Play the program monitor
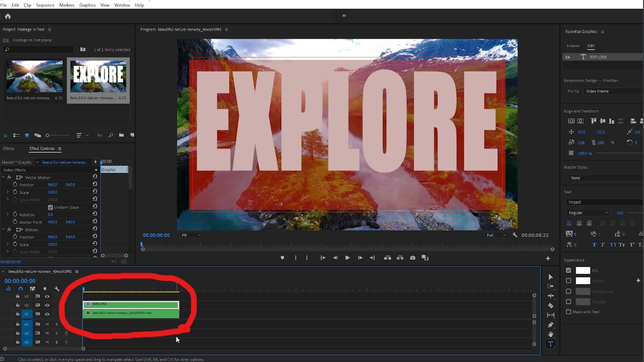Image resolution: width=644 pixels, height=362 pixels. [x=347, y=258]
